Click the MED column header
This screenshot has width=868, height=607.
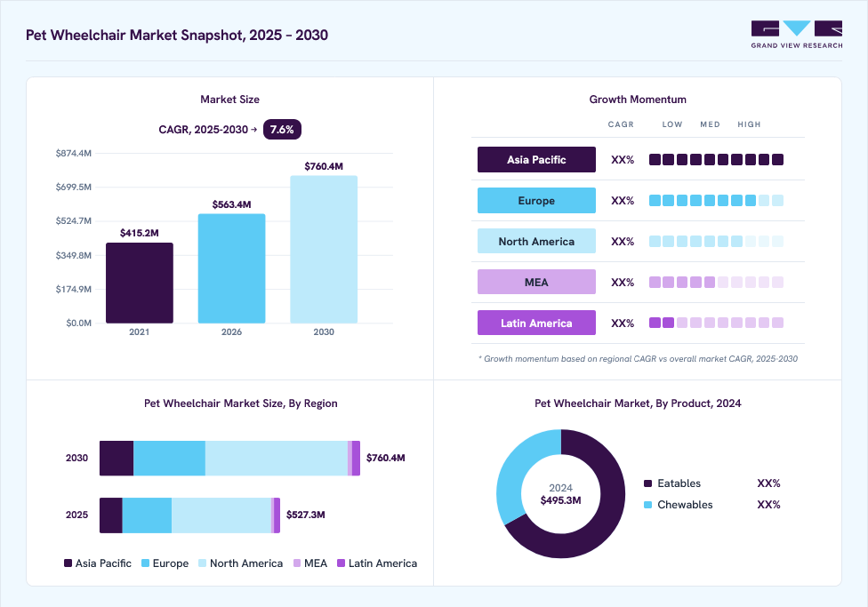click(710, 124)
